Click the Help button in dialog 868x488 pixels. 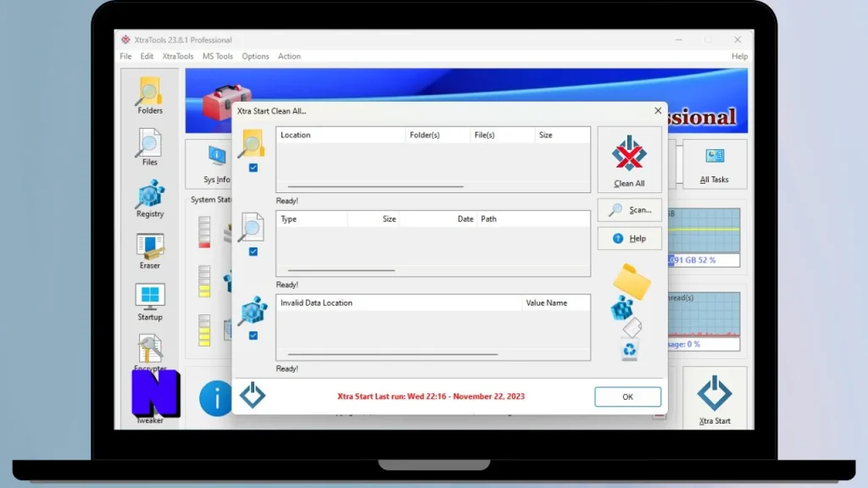point(630,238)
